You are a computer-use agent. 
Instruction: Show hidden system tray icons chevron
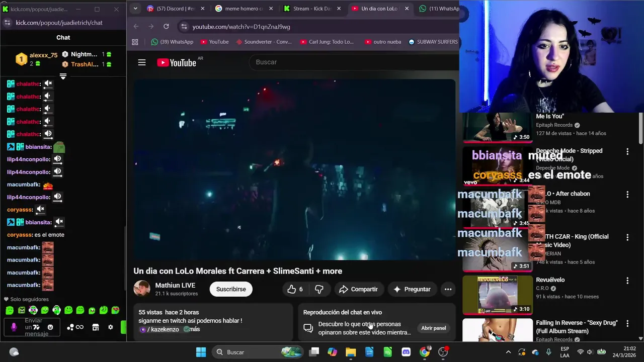(508, 352)
